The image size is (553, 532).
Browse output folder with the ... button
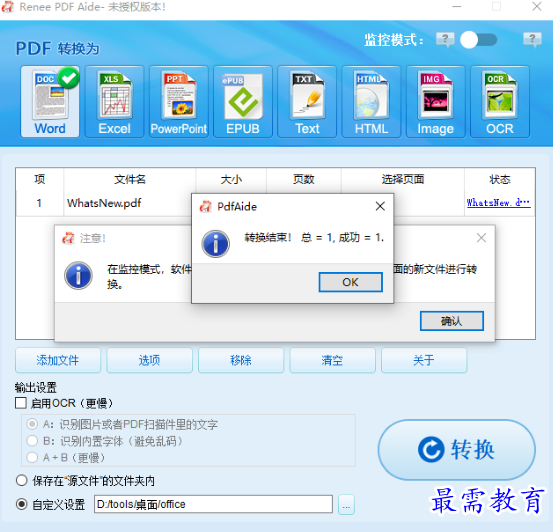point(346,505)
